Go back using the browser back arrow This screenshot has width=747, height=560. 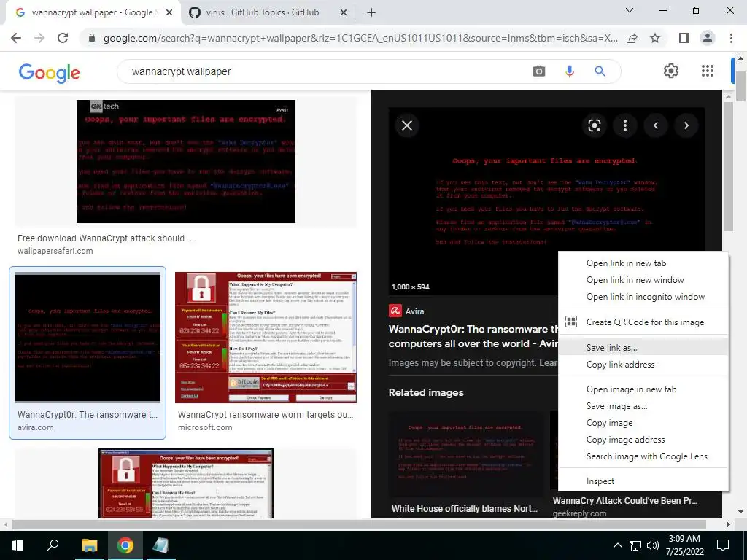pyautogui.click(x=16, y=38)
